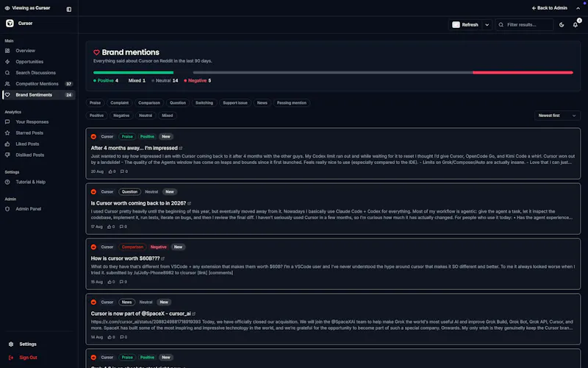588x368 pixels.
Task: Click the upvote icon on the 20 Aug post
Action: click(110, 171)
